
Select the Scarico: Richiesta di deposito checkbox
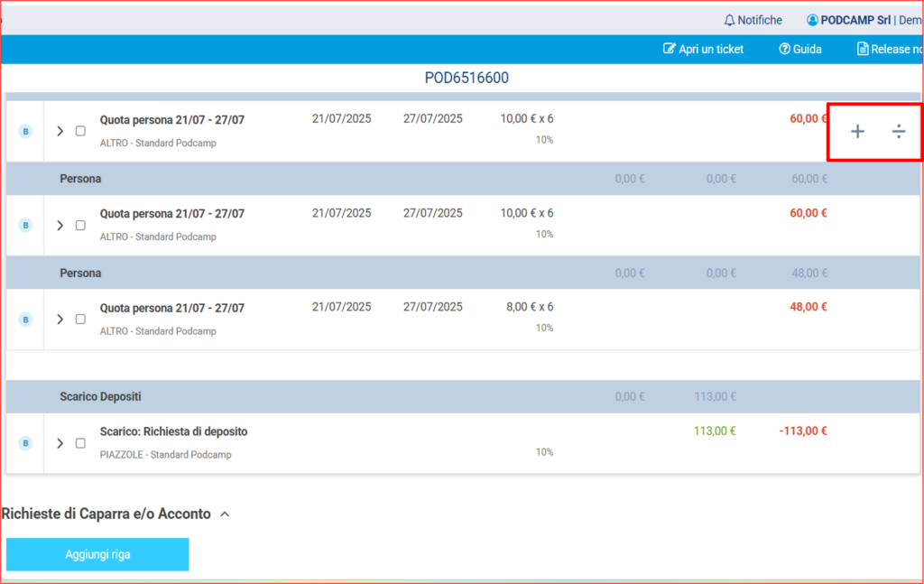tap(80, 443)
